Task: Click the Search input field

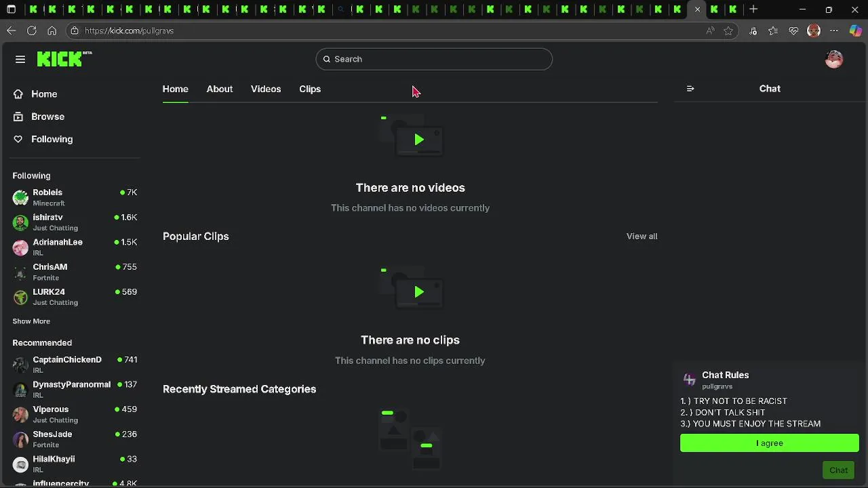Action: [x=434, y=59]
